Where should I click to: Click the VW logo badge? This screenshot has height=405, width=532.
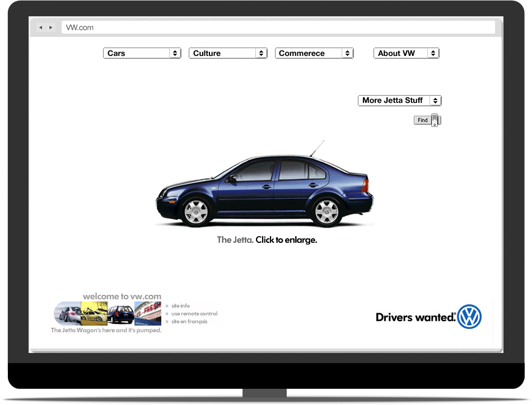[469, 317]
